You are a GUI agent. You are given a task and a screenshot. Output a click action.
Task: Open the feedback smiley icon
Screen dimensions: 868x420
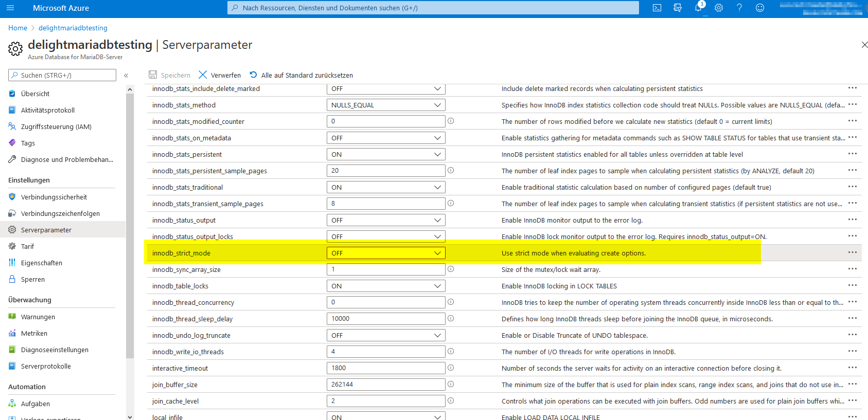tap(760, 8)
